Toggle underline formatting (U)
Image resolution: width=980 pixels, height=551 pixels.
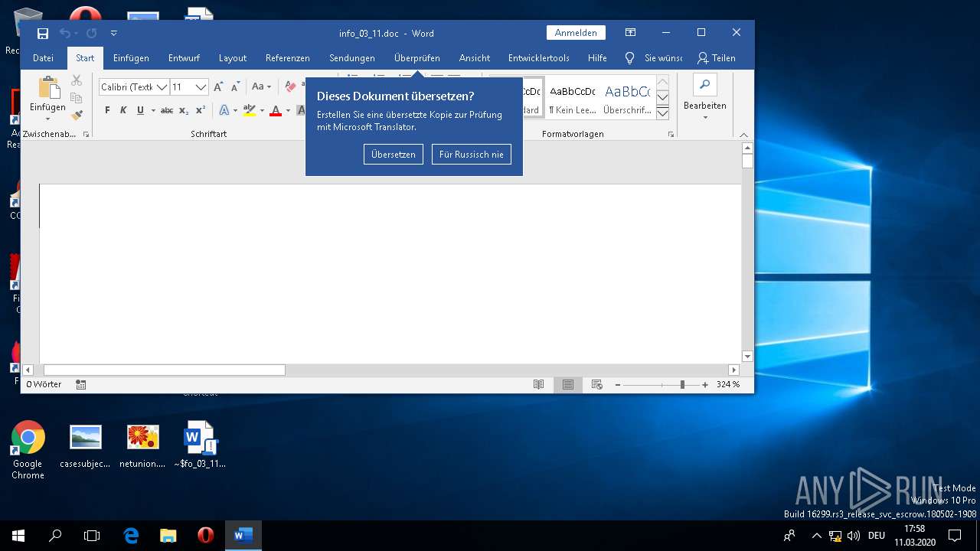point(140,110)
